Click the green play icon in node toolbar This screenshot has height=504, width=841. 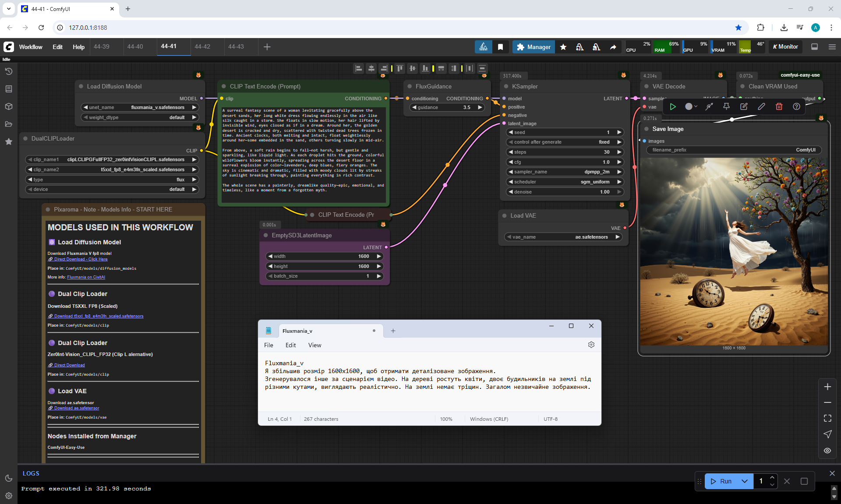(673, 106)
